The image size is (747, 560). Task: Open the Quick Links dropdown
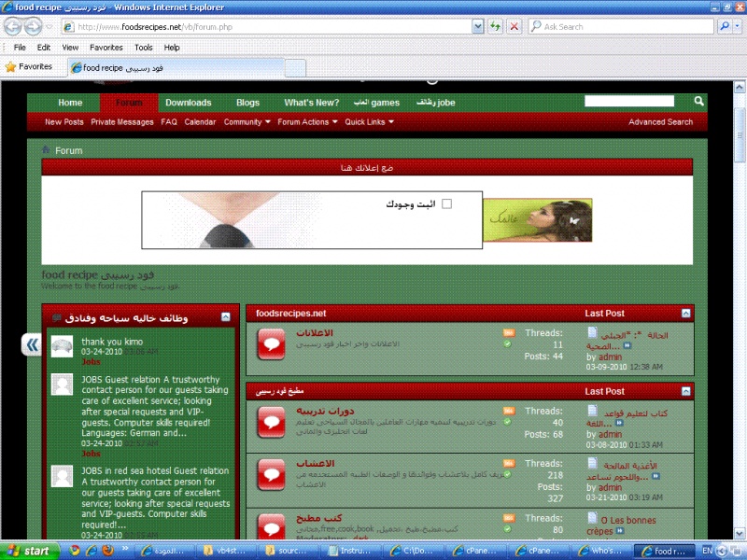tap(369, 121)
